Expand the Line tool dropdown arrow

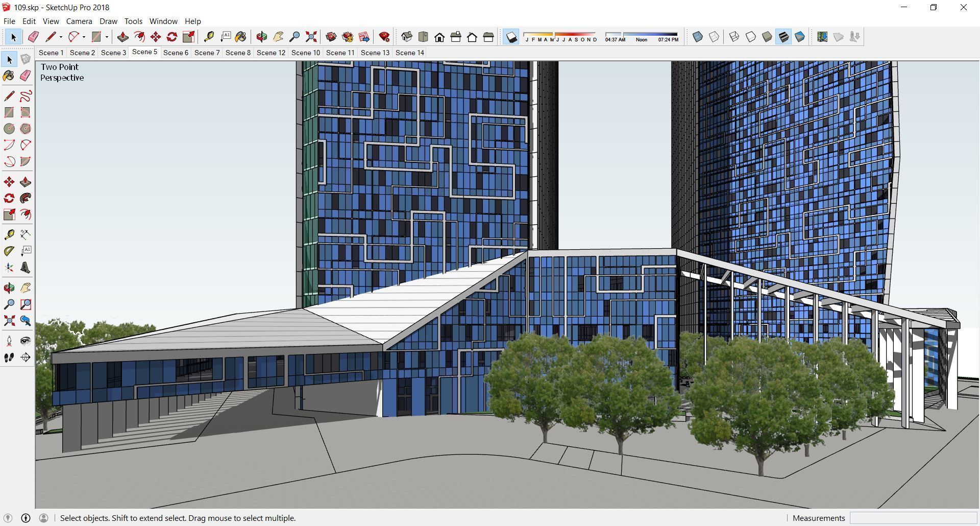tap(61, 37)
